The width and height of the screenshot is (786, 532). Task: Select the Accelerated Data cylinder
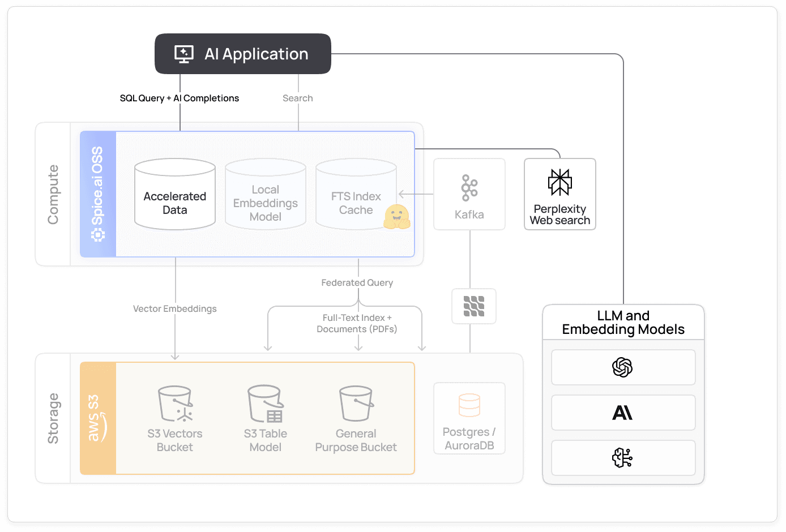(174, 194)
